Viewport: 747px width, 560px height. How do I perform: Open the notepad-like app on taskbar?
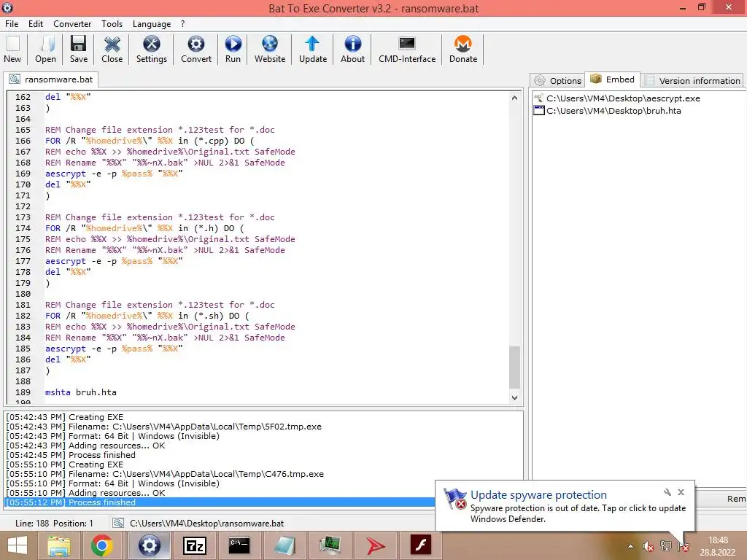pos(285,545)
